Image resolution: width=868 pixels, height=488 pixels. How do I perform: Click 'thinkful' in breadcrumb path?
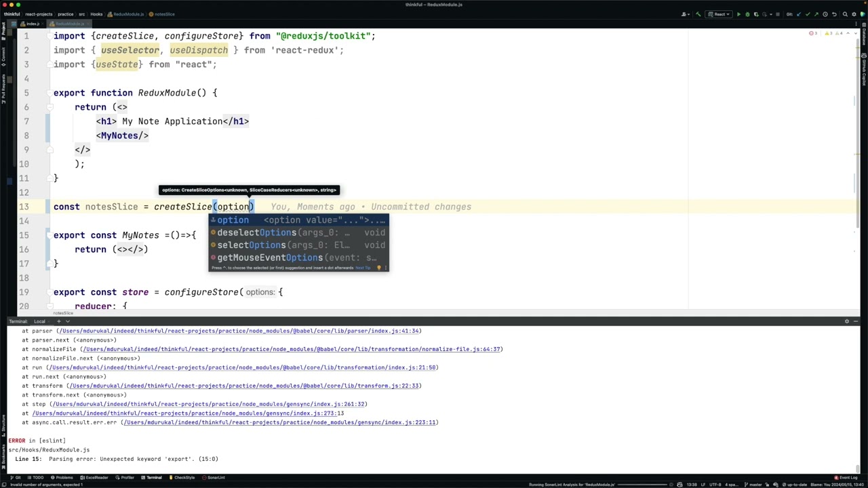pos(12,14)
